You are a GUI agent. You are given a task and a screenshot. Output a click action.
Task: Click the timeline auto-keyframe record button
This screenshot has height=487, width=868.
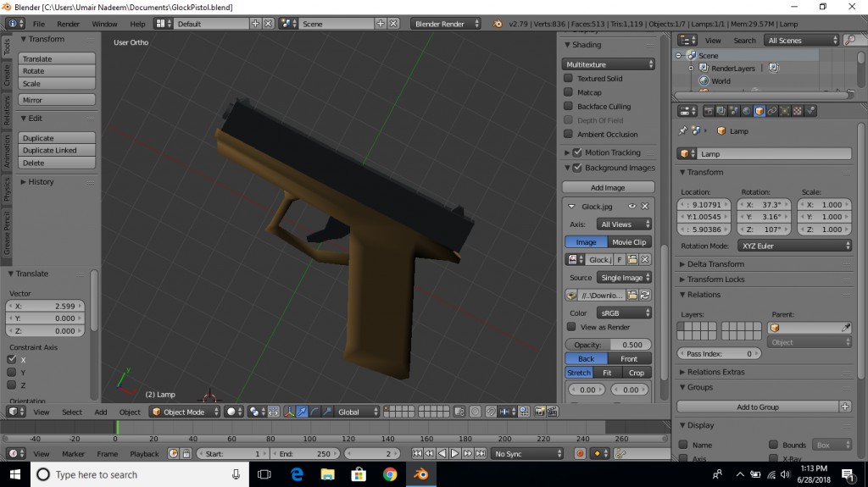[x=580, y=454]
